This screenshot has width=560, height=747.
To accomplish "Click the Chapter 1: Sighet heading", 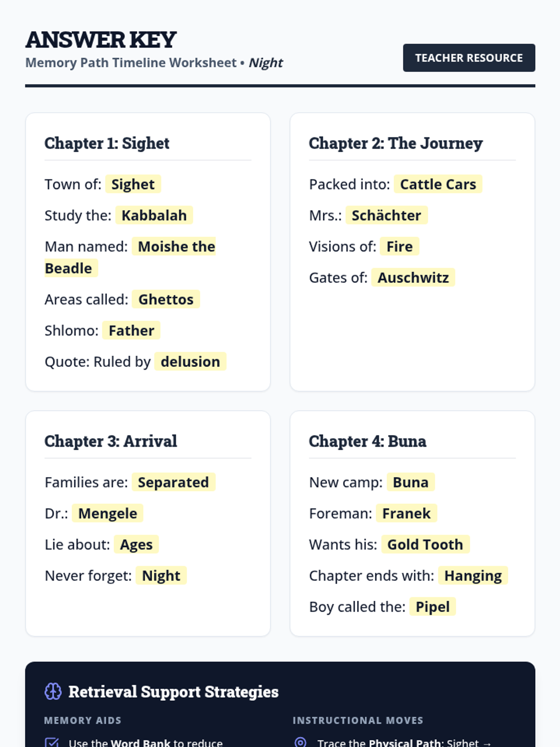I will point(107,143).
